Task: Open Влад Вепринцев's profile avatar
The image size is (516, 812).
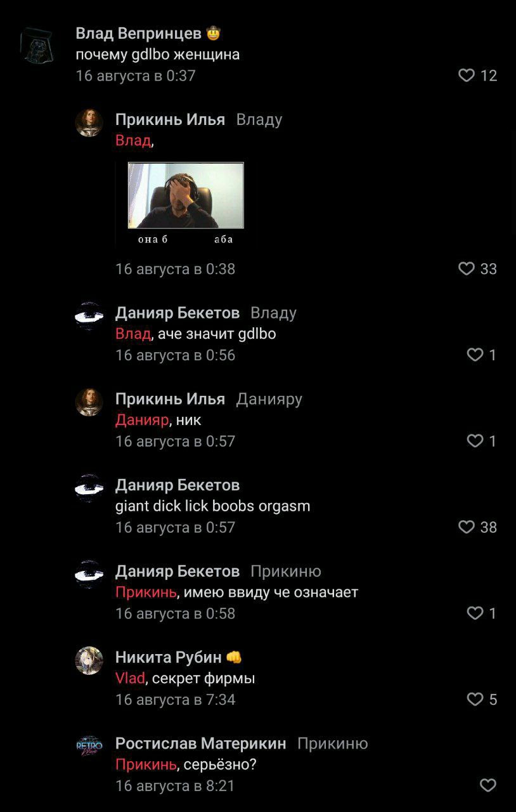Action: point(36,46)
